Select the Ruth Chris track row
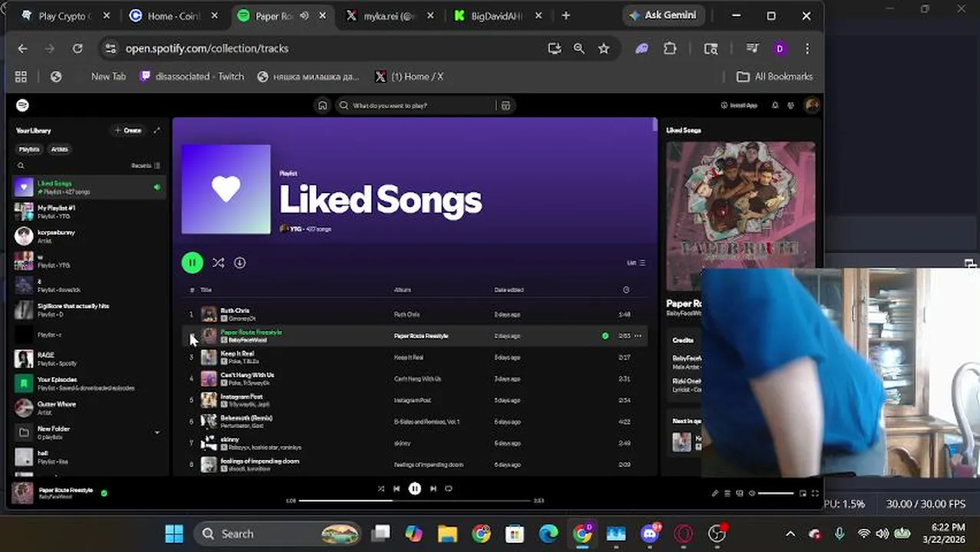 414,314
